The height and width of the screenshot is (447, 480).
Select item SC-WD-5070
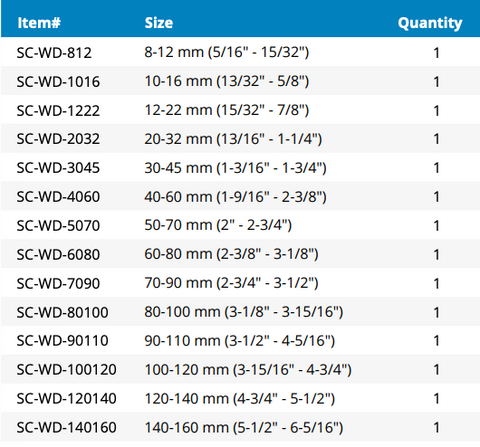coord(58,226)
